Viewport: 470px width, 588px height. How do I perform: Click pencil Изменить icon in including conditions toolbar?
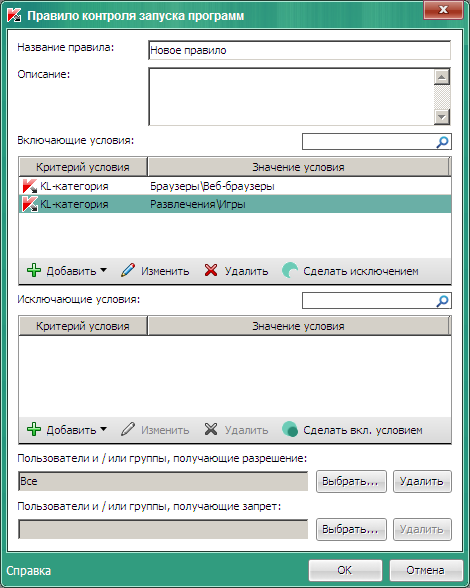pyautogui.click(x=128, y=270)
